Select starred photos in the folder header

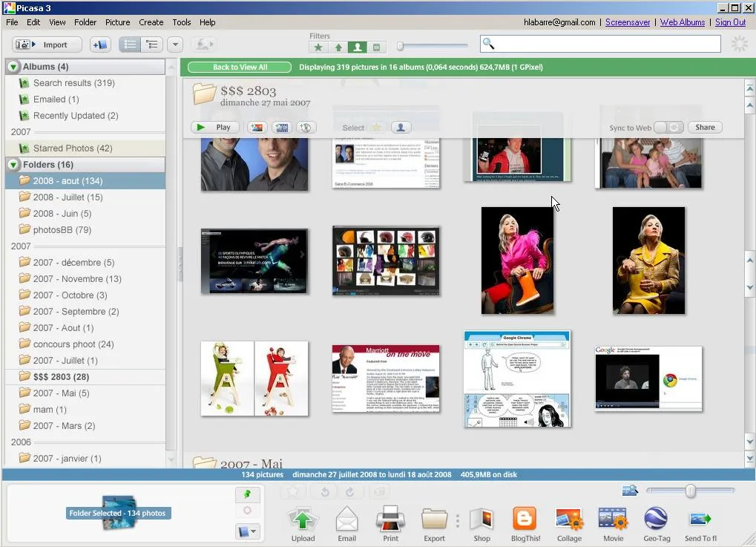pyautogui.click(x=376, y=128)
